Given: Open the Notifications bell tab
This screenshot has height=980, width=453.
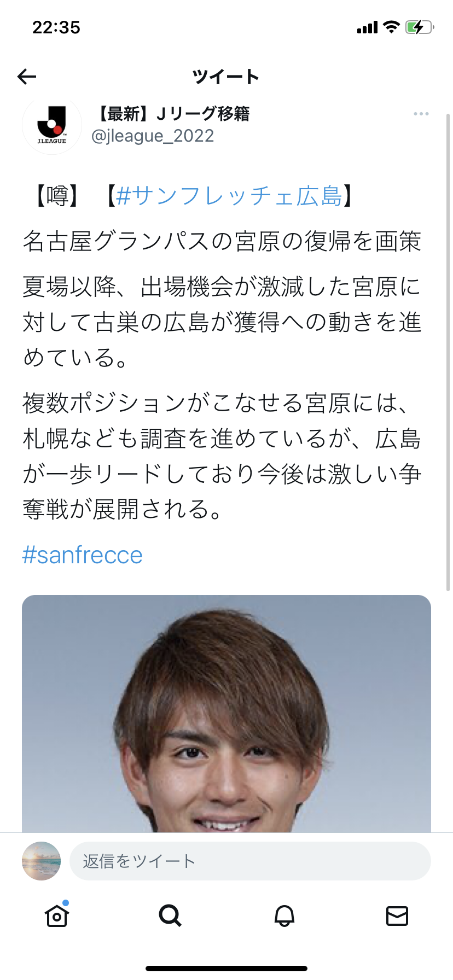Looking at the screenshot, I should pyautogui.click(x=284, y=915).
